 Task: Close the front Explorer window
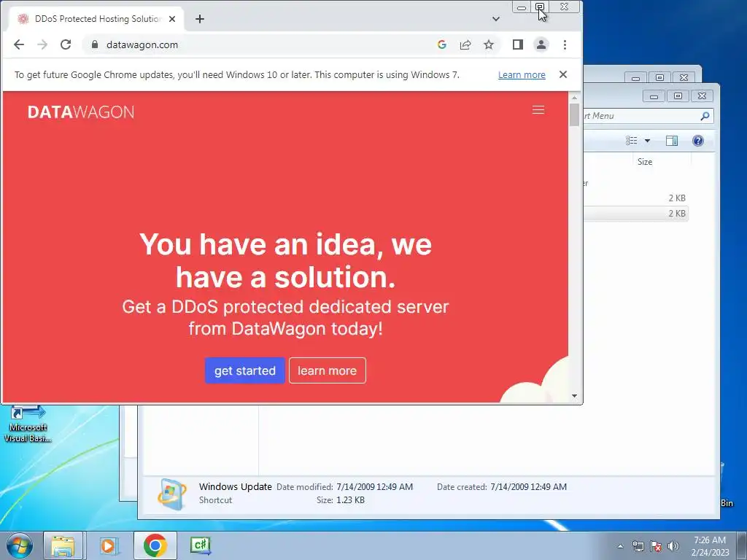(x=702, y=96)
